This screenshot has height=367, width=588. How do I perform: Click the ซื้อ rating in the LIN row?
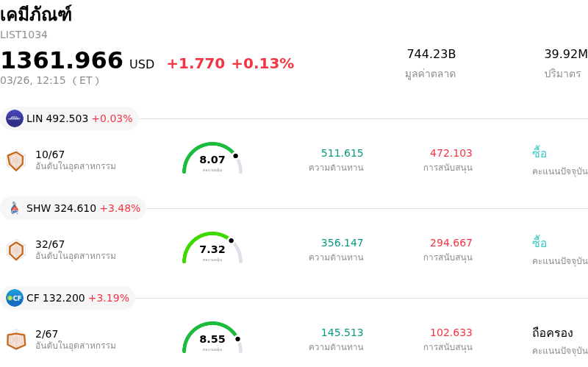539,153
